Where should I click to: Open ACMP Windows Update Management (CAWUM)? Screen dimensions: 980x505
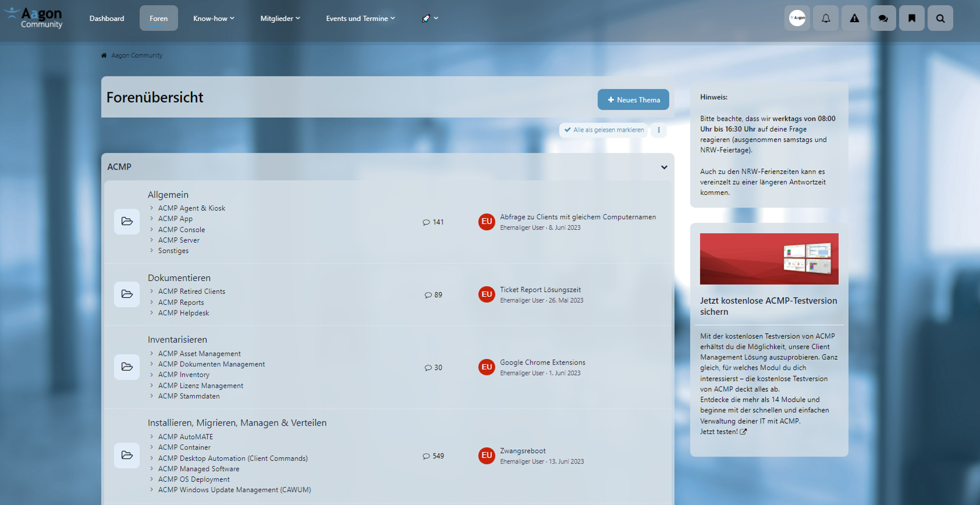(x=235, y=490)
